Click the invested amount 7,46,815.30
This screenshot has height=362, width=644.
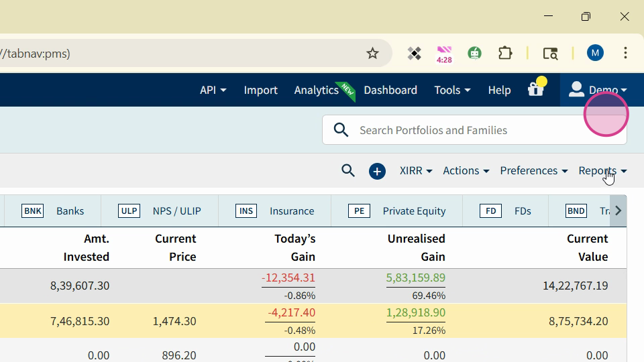80,321
